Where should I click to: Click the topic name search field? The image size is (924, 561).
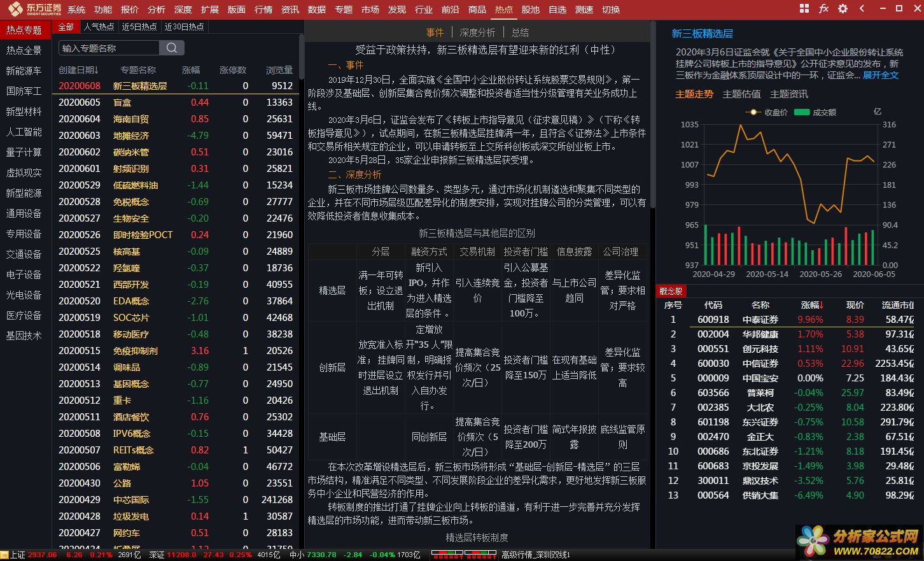(109, 48)
